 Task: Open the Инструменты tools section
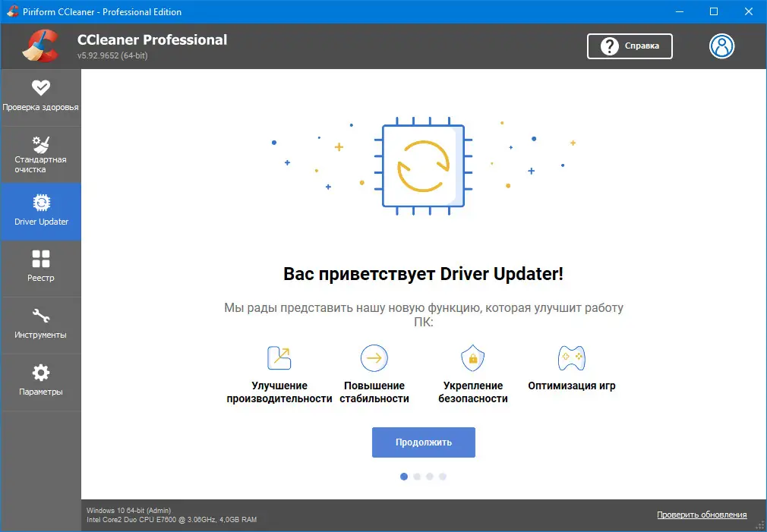tap(40, 326)
